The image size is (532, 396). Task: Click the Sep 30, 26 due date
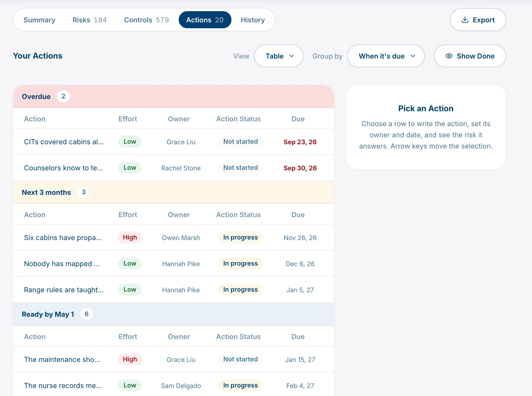click(x=300, y=168)
